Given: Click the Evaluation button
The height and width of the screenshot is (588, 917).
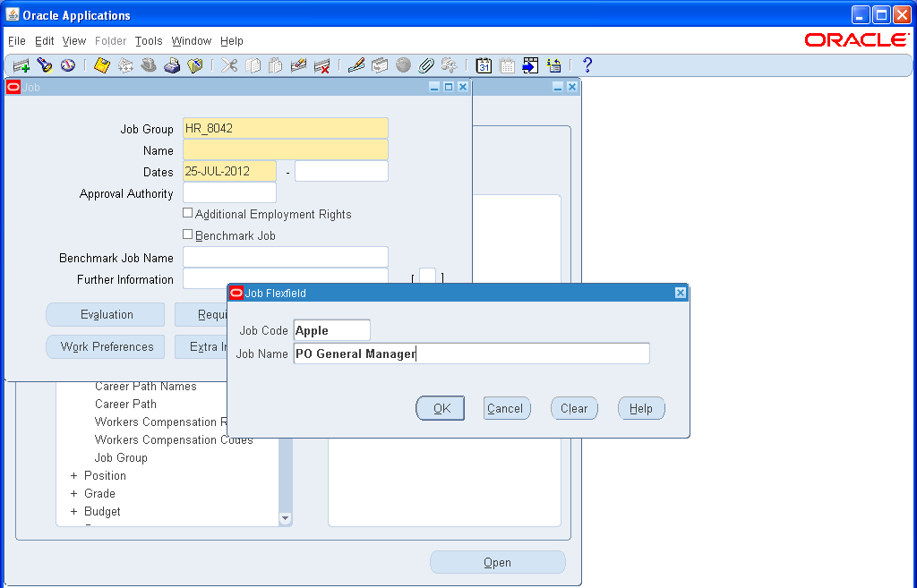Looking at the screenshot, I should [x=105, y=314].
